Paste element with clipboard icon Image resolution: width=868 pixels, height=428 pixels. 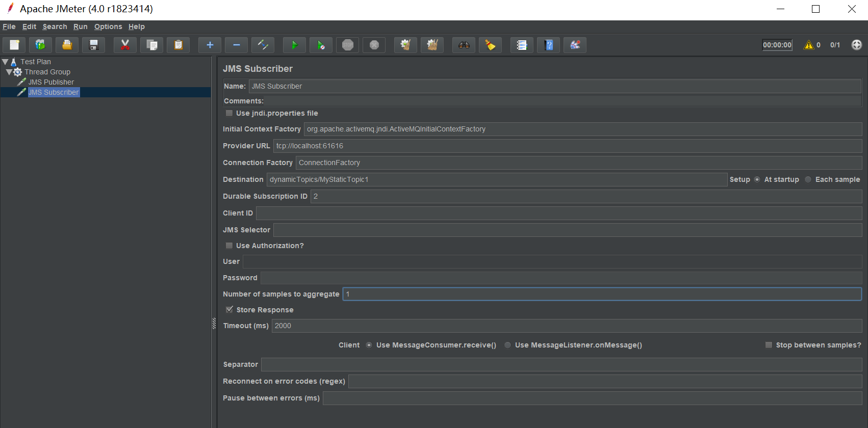coord(178,45)
